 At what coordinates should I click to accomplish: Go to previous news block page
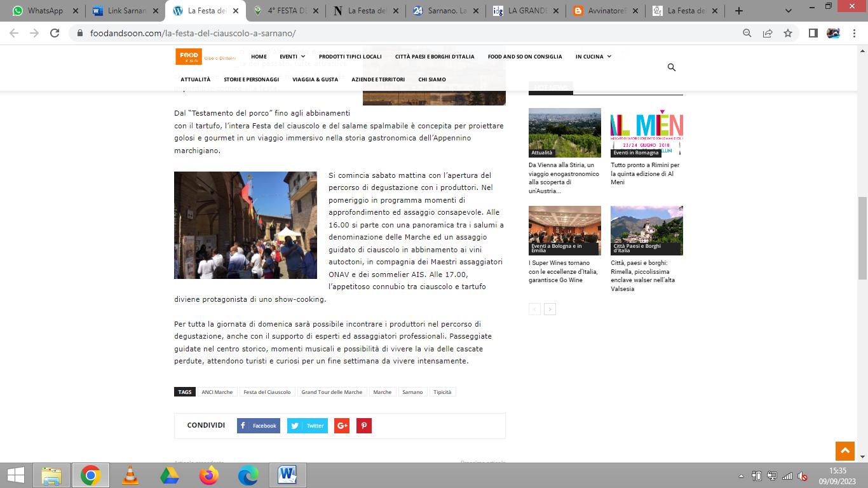(x=534, y=309)
